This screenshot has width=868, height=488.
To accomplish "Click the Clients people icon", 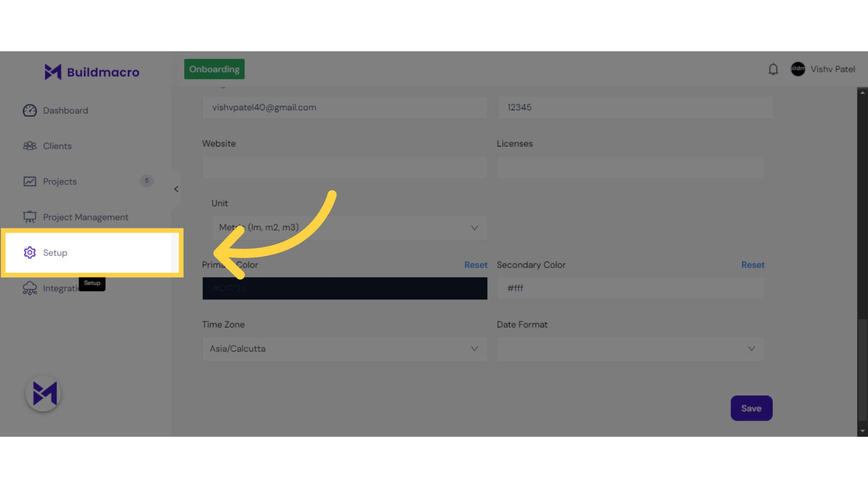I will pyautogui.click(x=30, y=146).
